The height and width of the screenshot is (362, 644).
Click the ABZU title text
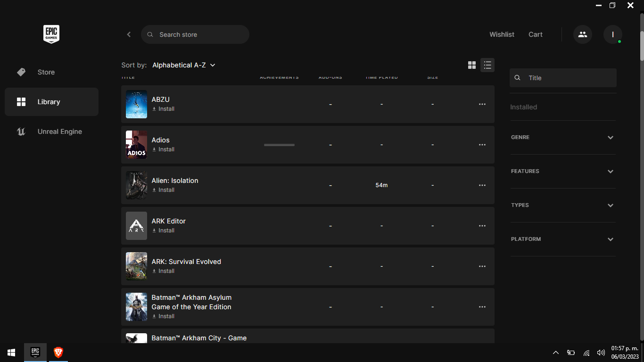coord(160,99)
